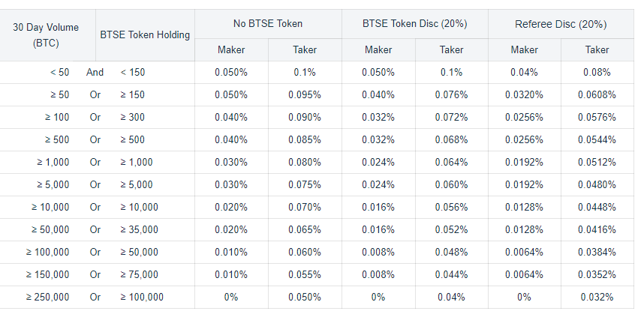Viewport: 644px width, 320px height.
Task: Select the No BTSE Token header
Action: 268,24
